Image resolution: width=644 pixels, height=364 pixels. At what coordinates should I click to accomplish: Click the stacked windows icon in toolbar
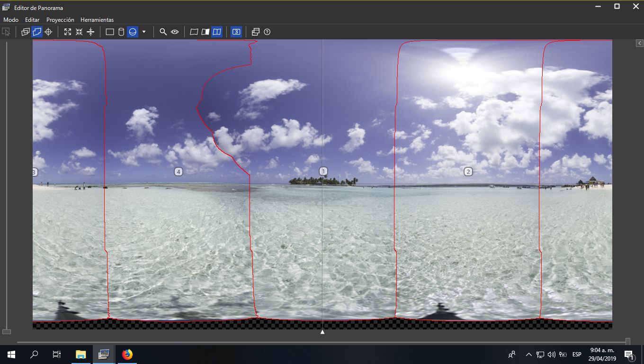click(x=256, y=32)
